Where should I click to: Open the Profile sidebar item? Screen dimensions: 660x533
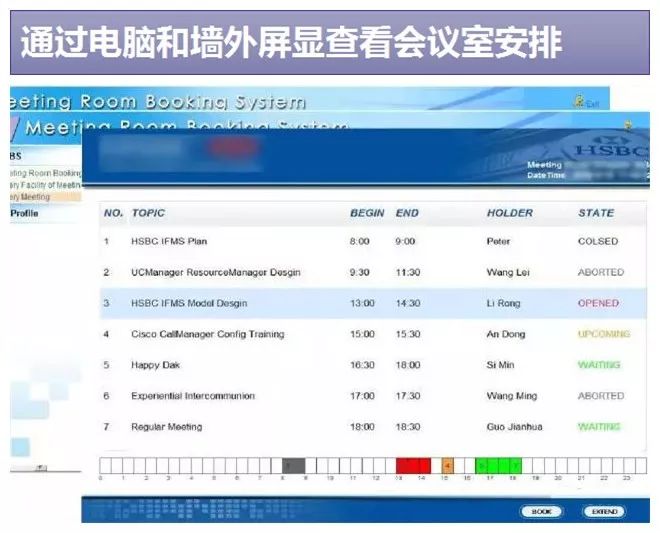point(24,213)
